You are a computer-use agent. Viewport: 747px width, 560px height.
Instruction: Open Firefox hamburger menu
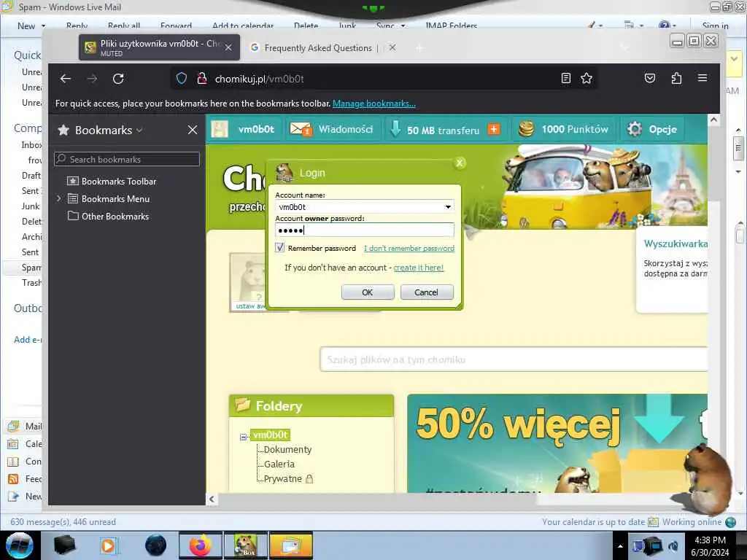click(703, 77)
